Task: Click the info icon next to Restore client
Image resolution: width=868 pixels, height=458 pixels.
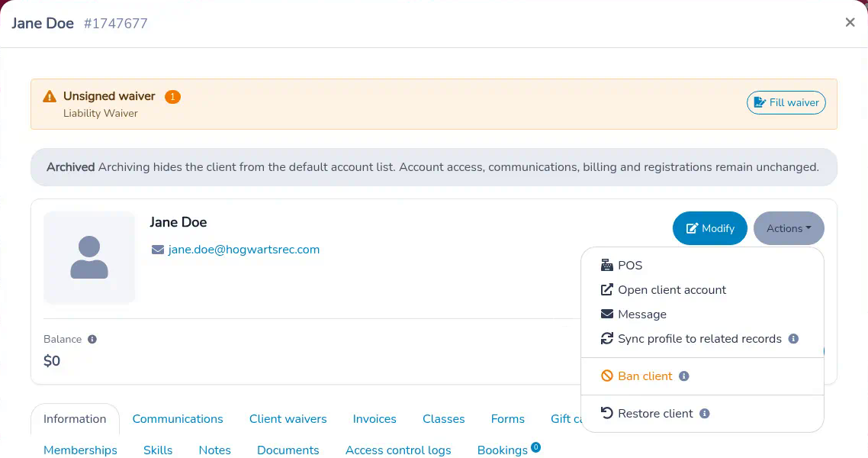Action: (705, 413)
